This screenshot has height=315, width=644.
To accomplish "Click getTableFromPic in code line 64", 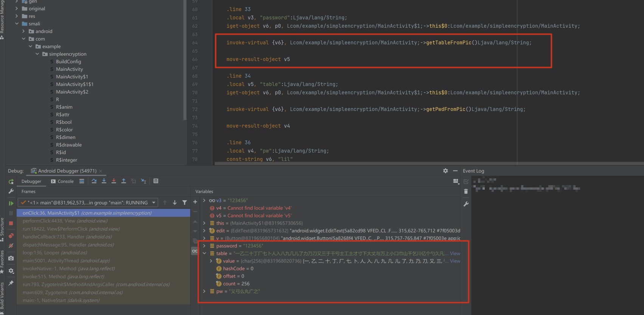I will (x=449, y=42).
